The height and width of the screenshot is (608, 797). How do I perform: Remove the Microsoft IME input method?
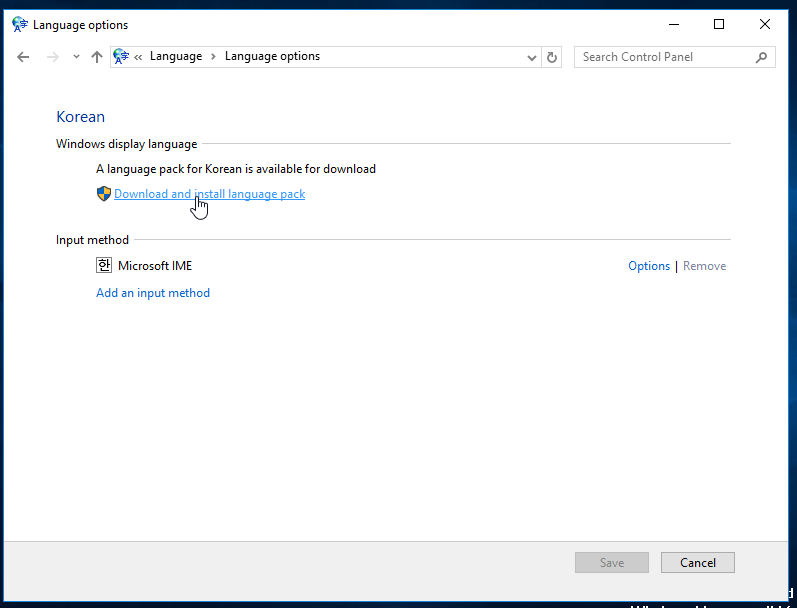[x=704, y=266]
